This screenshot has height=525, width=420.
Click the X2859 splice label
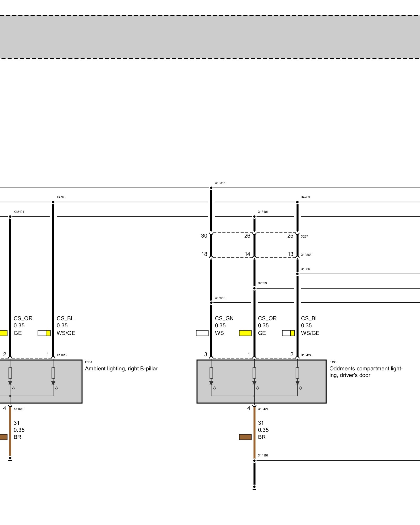click(x=262, y=283)
